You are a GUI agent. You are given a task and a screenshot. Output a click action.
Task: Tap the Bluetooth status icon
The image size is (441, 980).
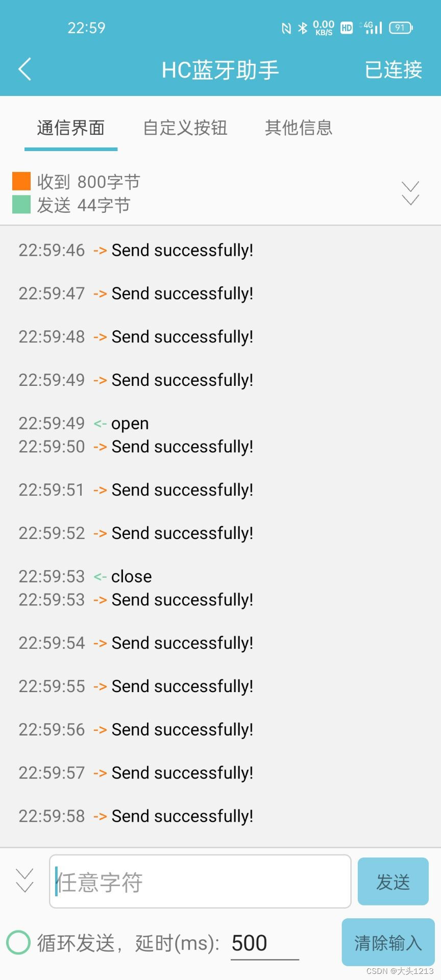tap(303, 28)
